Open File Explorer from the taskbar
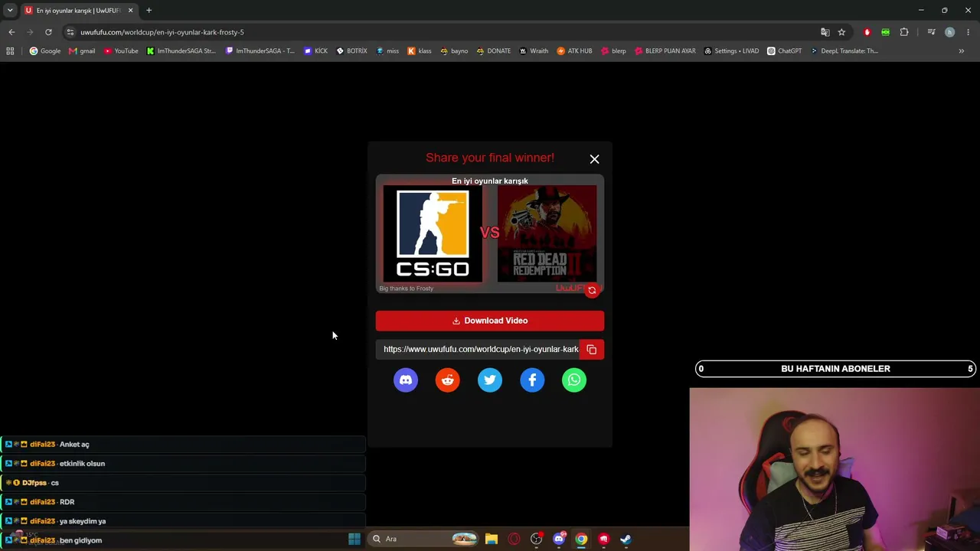Image resolution: width=980 pixels, height=551 pixels. [x=492, y=539]
